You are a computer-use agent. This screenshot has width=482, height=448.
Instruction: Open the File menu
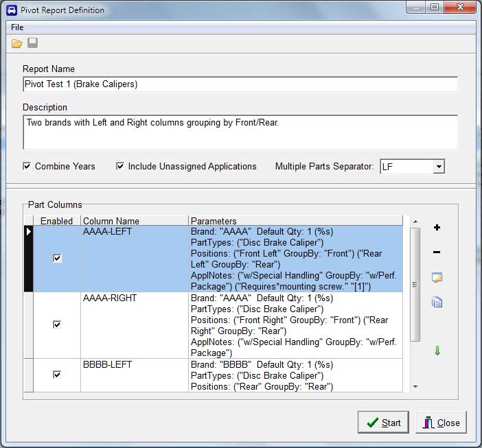17,27
